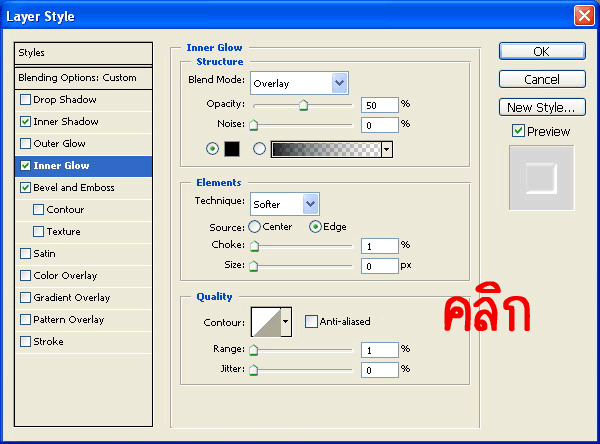Select the gradient radio button option
This screenshot has width=600, height=444.
260,149
